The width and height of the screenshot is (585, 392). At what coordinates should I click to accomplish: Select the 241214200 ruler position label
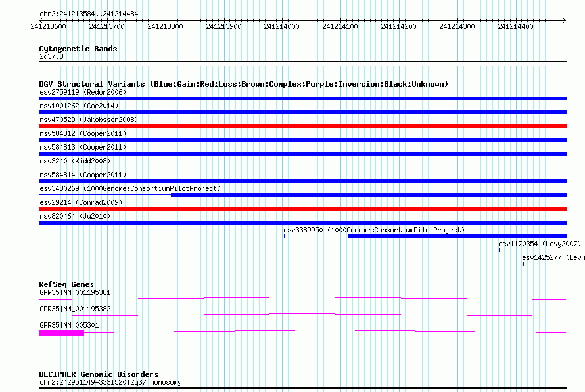click(x=399, y=26)
